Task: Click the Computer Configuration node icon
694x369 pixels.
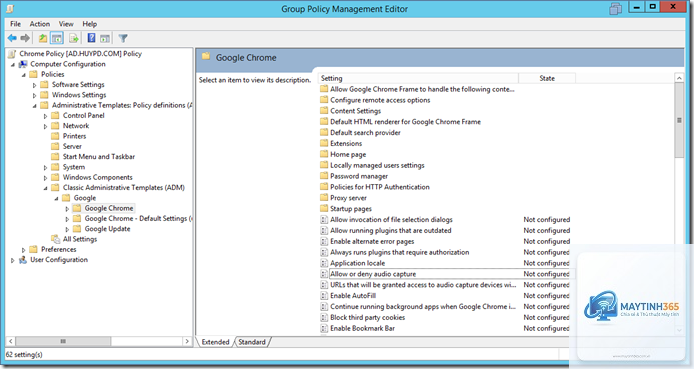Action: pos(23,64)
